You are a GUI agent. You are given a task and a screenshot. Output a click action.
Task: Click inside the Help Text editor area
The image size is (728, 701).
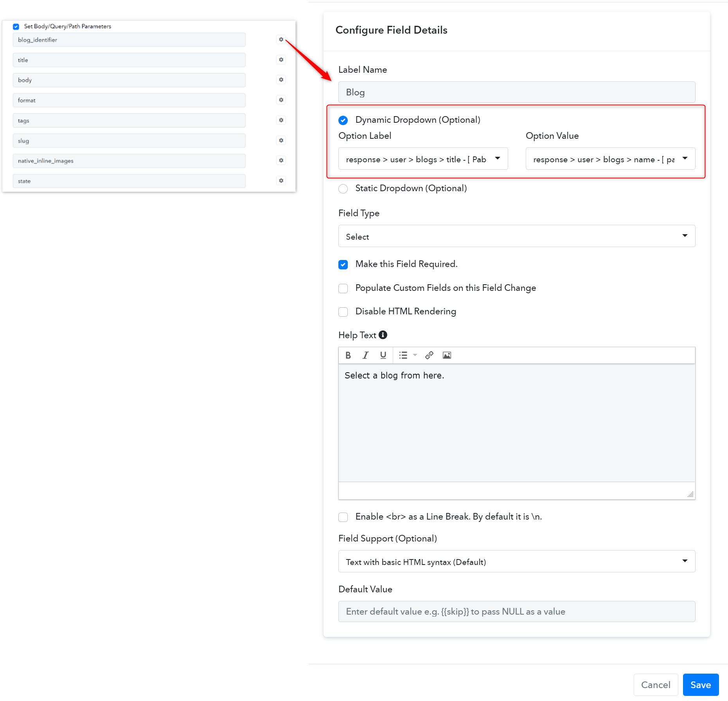pos(517,423)
